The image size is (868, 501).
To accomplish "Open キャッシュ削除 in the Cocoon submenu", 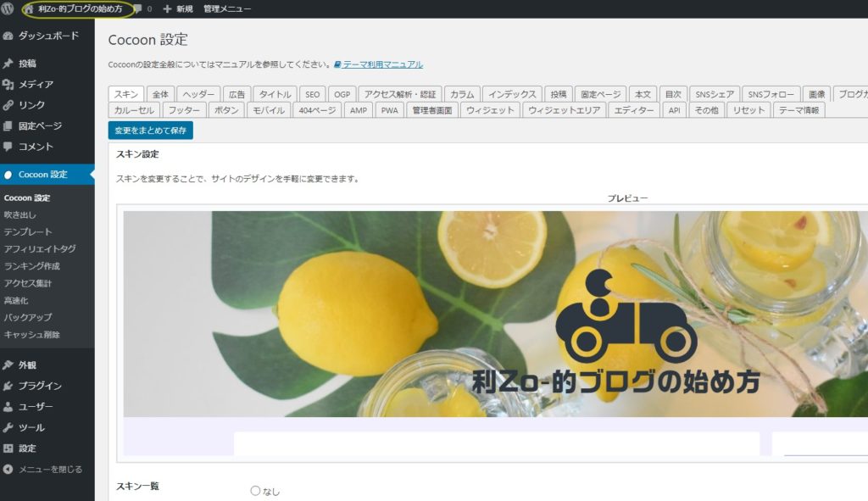I will pyautogui.click(x=31, y=334).
